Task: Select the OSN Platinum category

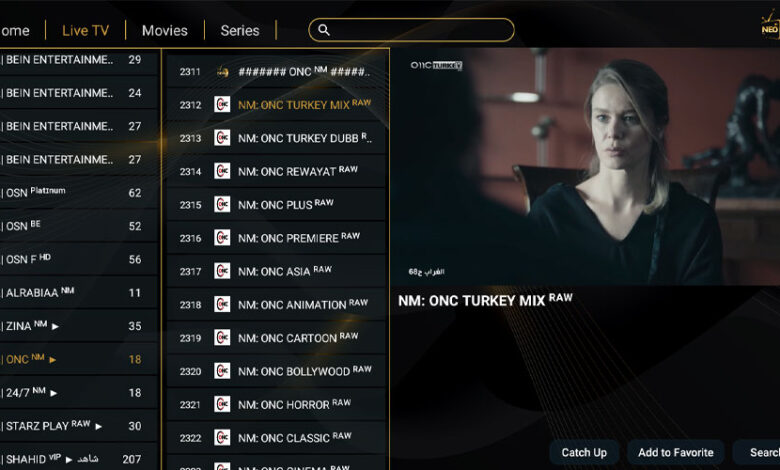Action: [79, 193]
